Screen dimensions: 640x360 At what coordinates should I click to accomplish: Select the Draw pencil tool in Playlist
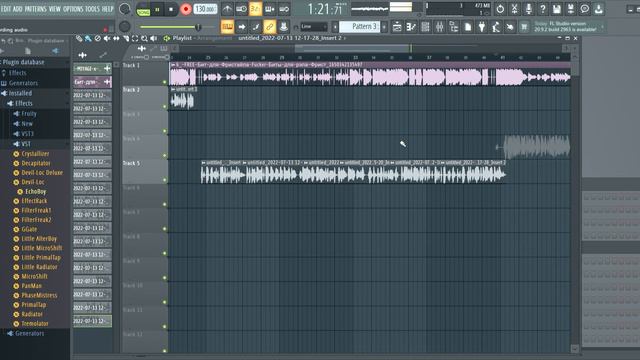79,38
